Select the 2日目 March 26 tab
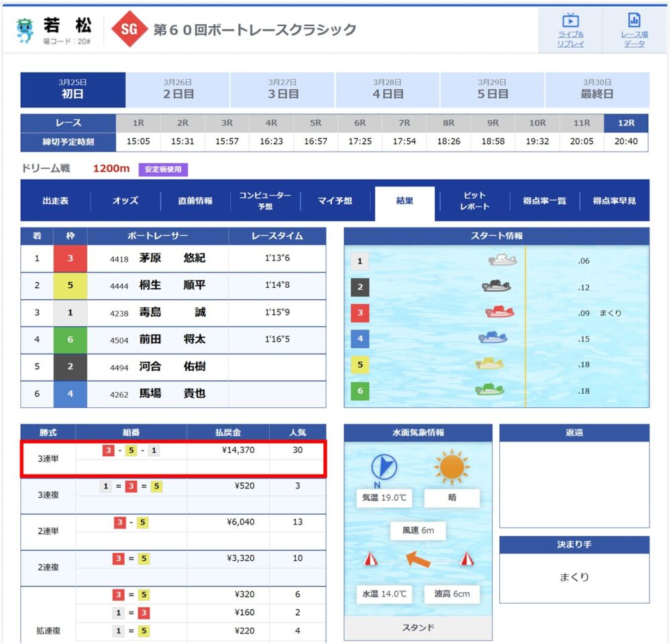 coord(178,90)
